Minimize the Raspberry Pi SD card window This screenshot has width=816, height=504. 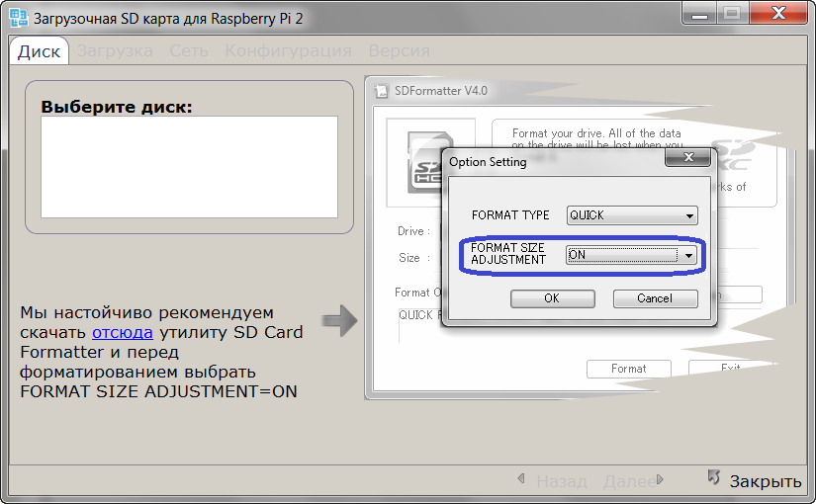(x=698, y=14)
